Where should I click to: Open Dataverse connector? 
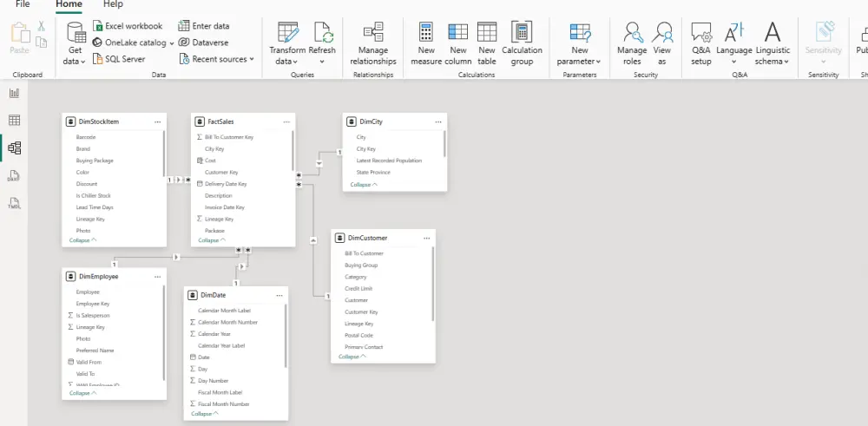203,43
